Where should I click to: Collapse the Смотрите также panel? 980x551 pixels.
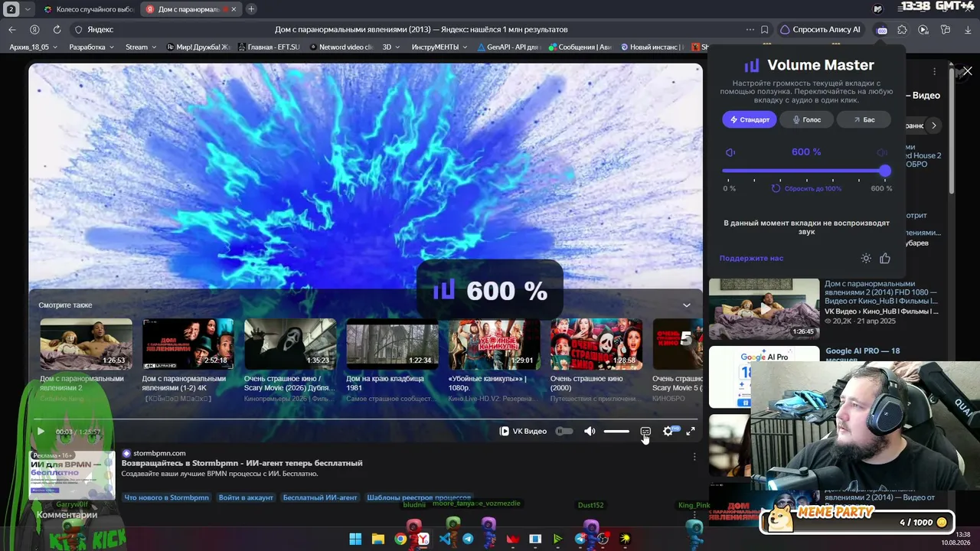687,305
